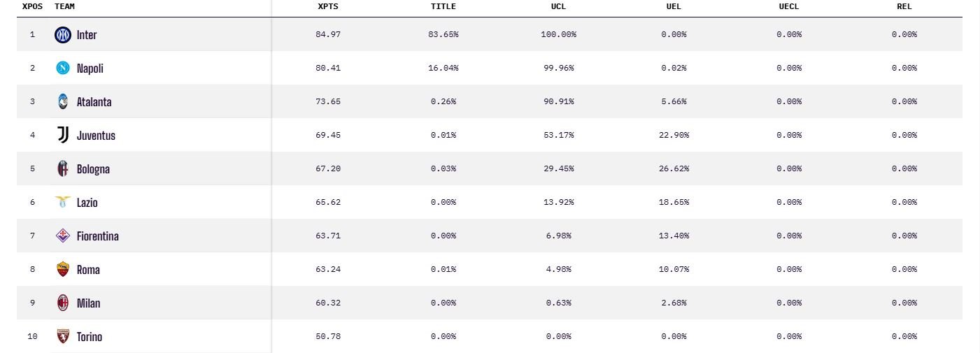The width and height of the screenshot is (980, 353).
Task: Click the Inter club crest icon
Action: point(63,34)
